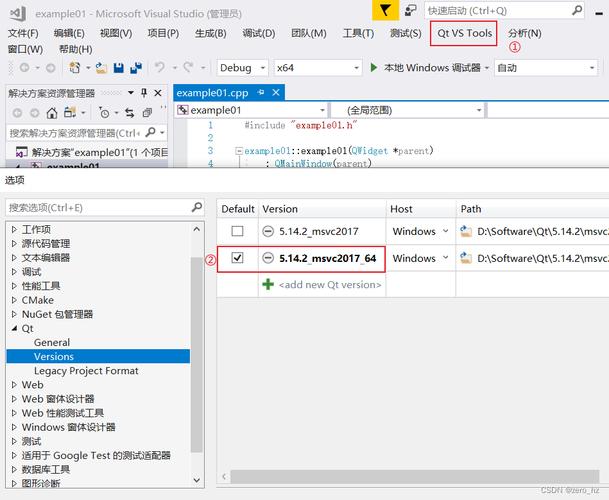Click Solution Explorer back arrow icon

coord(17,113)
